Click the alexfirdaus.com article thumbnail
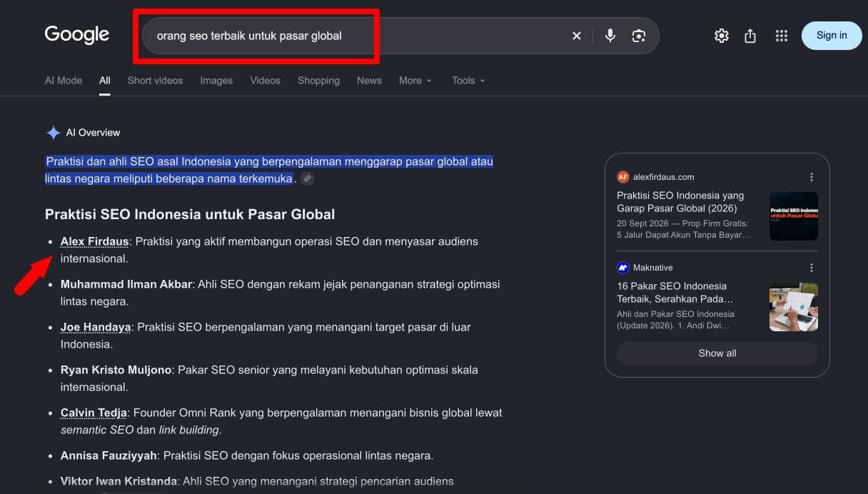The height and width of the screenshot is (494, 868). (x=794, y=216)
